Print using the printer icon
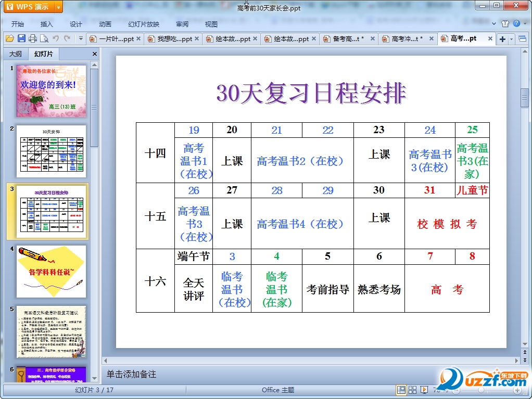The height and width of the screenshot is (399, 532). click(x=33, y=38)
